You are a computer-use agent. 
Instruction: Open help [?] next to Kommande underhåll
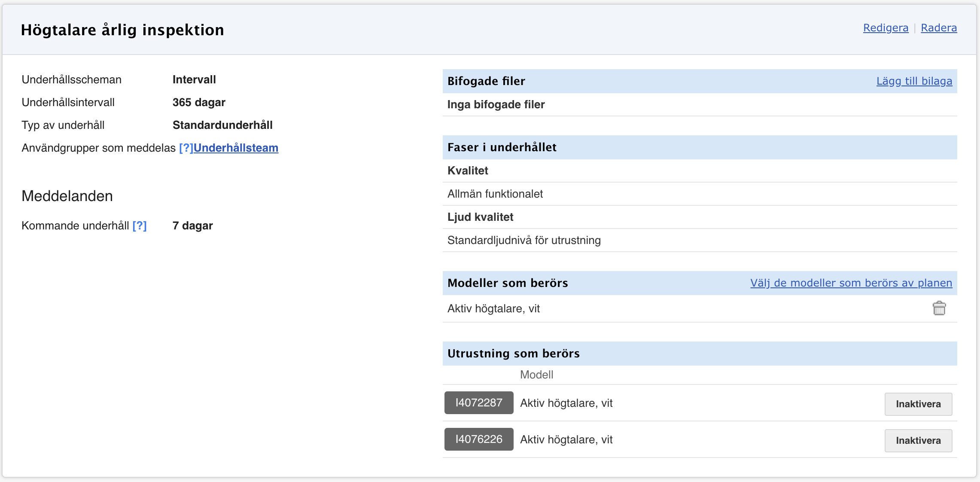click(x=140, y=226)
